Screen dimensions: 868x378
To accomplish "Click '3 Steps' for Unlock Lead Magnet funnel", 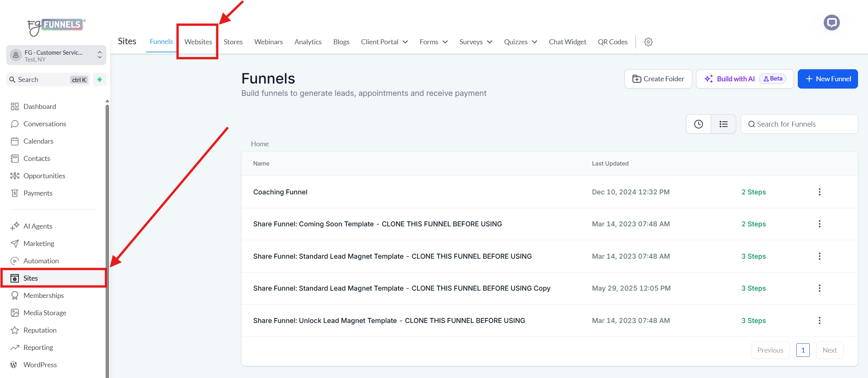I will coord(754,321).
